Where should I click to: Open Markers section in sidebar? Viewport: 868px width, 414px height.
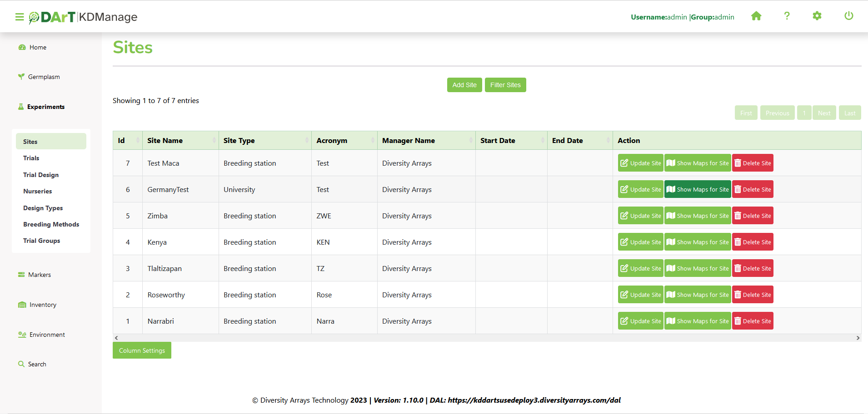click(x=39, y=275)
